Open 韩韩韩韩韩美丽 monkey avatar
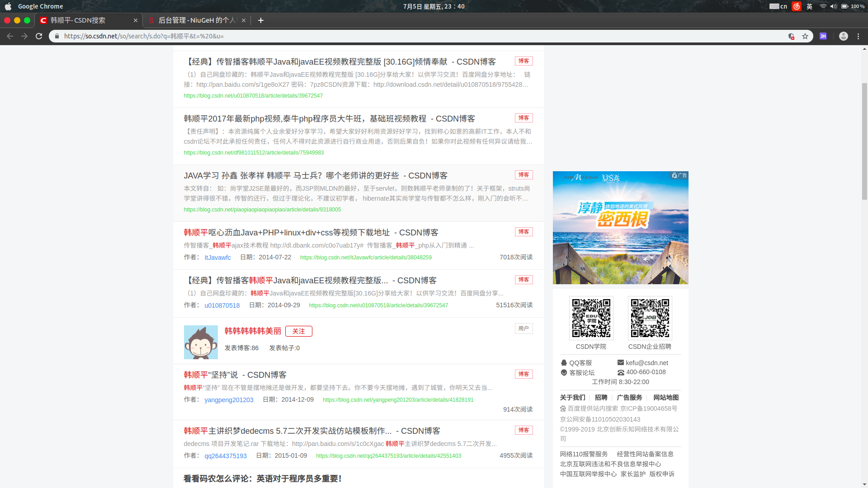The image size is (868, 488). coord(201,343)
